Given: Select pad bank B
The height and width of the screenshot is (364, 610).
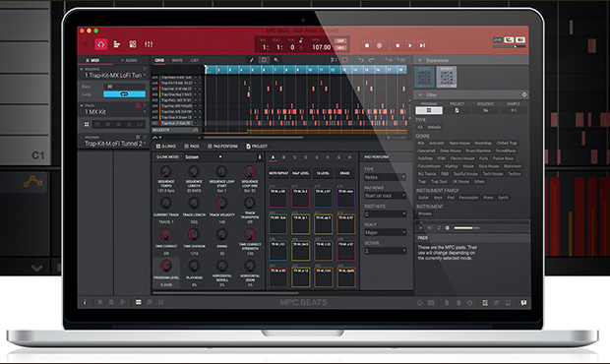Looking at the screenshot, I should tap(283, 157).
